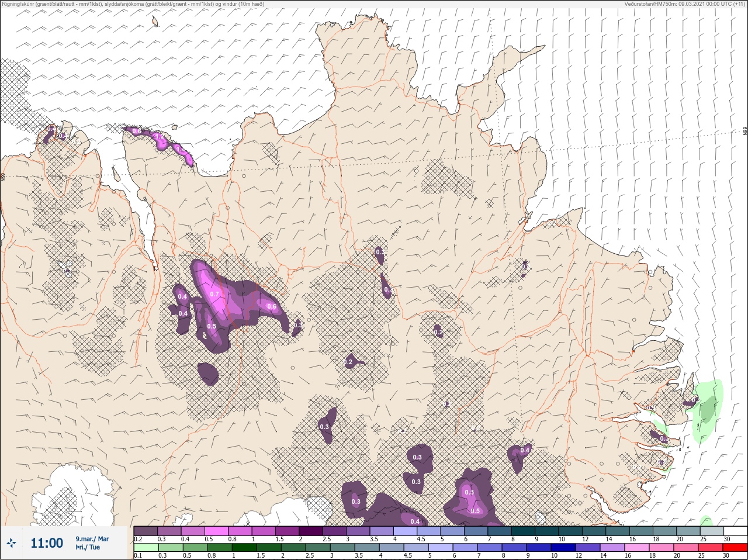This screenshot has width=748, height=560.
Task: Select lower legend pink 18 swatch
Action: pyautogui.click(x=662, y=547)
